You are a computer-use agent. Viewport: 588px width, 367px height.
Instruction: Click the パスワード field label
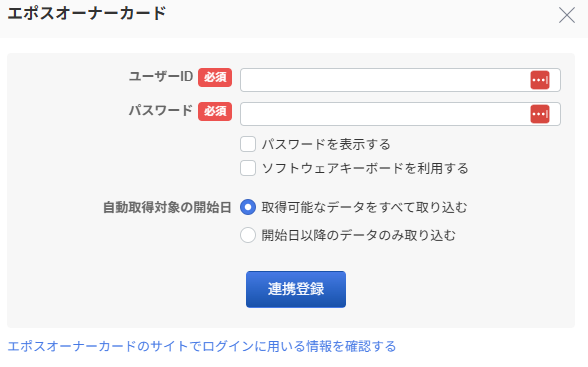tap(161, 111)
